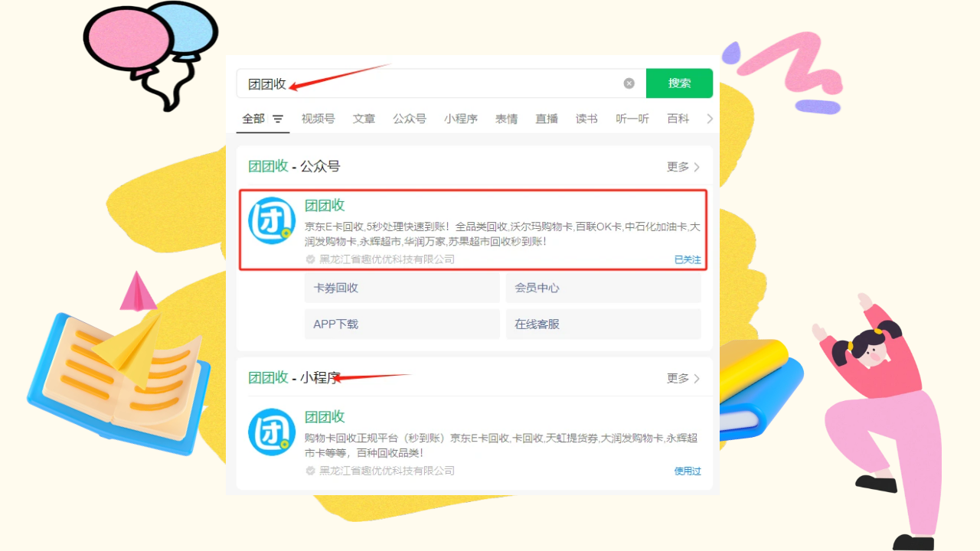The image size is (980, 551).
Task: Switch to the 表情 tab
Action: (506, 119)
